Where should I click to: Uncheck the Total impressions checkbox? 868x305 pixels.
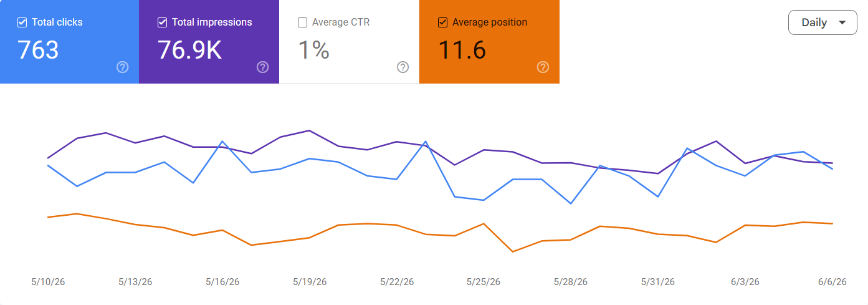[163, 22]
